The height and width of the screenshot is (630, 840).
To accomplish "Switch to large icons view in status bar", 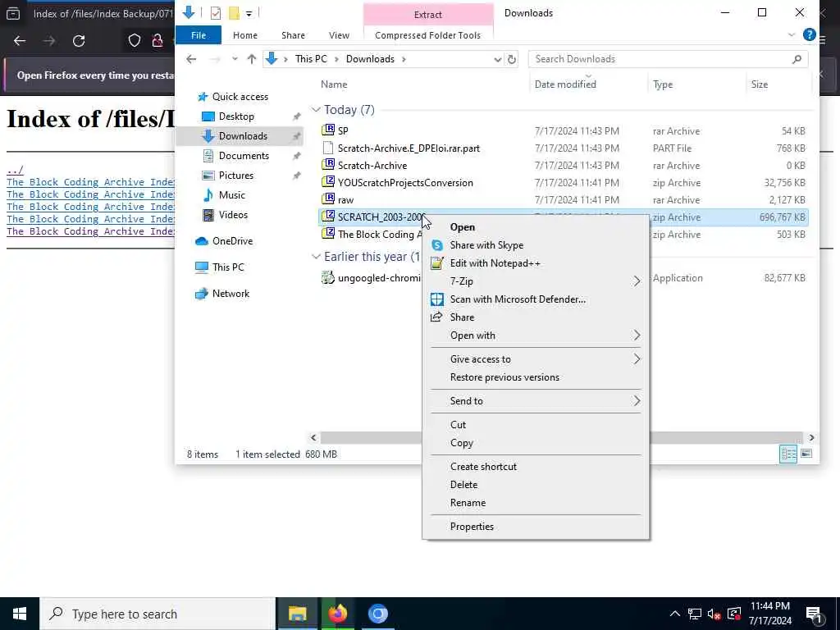I will coord(806,454).
